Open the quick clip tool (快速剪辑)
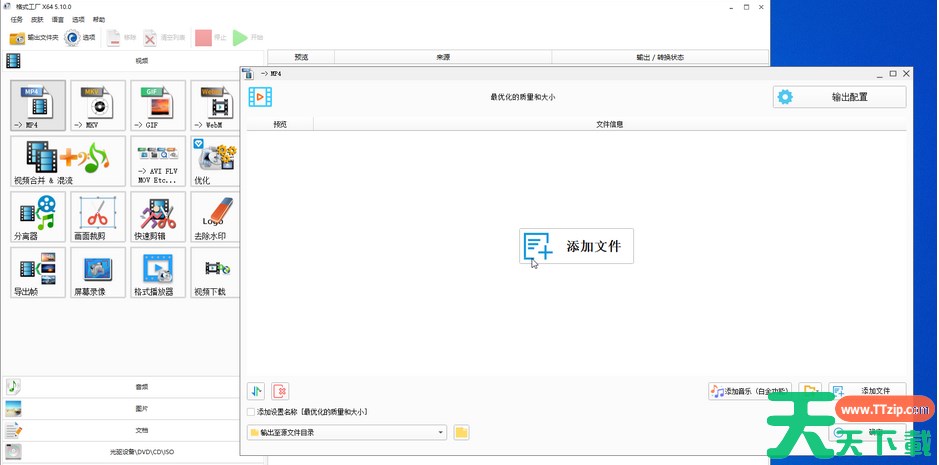The height and width of the screenshot is (465, 939). (x=158, y=216)
